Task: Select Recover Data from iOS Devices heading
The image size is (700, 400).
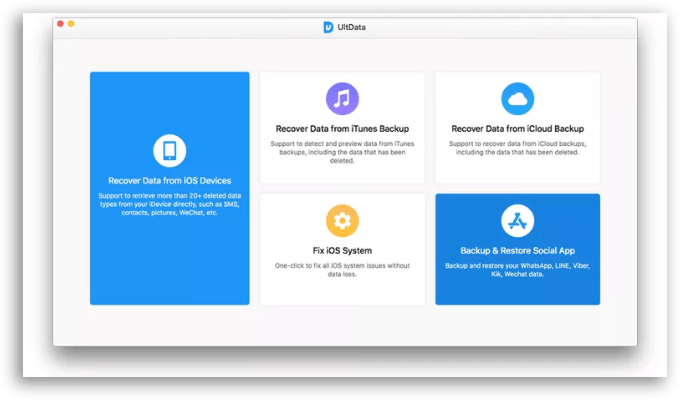Action: pyautogui.click(x=170, y=181)
